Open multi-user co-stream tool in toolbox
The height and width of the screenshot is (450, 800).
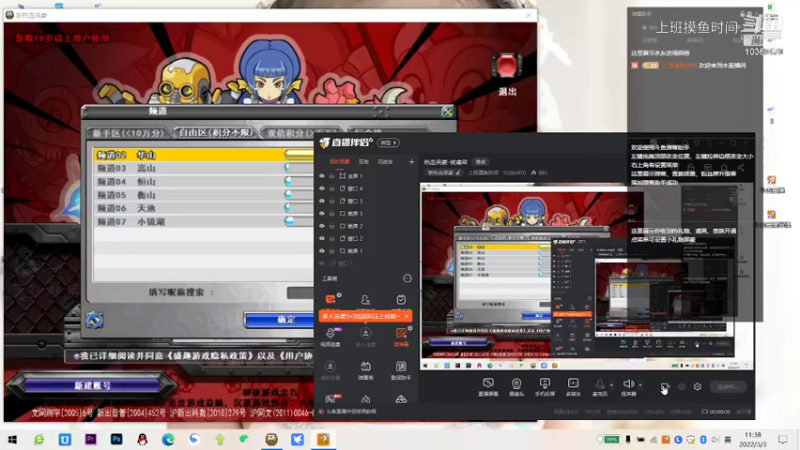tap(365, 337)
